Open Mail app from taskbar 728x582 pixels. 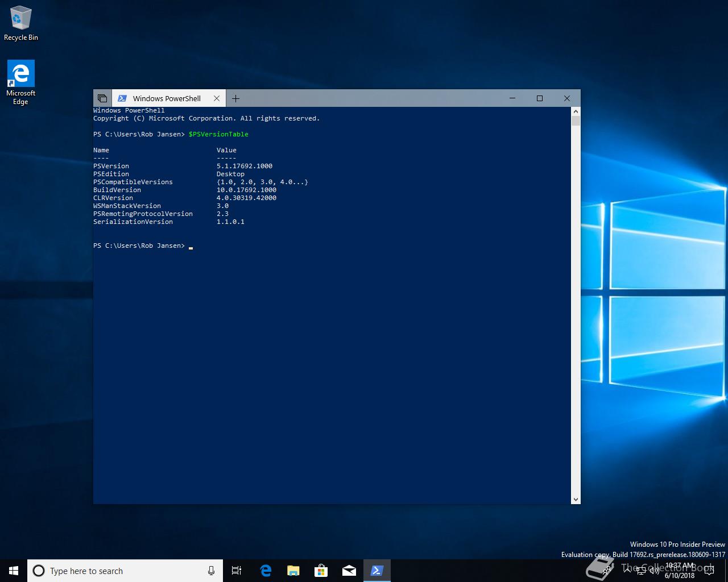349,571
